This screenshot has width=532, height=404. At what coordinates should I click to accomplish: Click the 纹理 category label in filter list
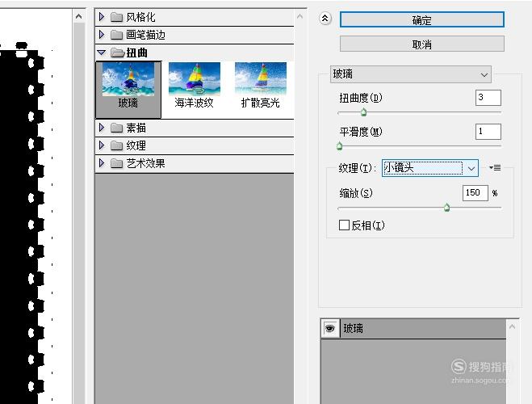click(136, 145)
